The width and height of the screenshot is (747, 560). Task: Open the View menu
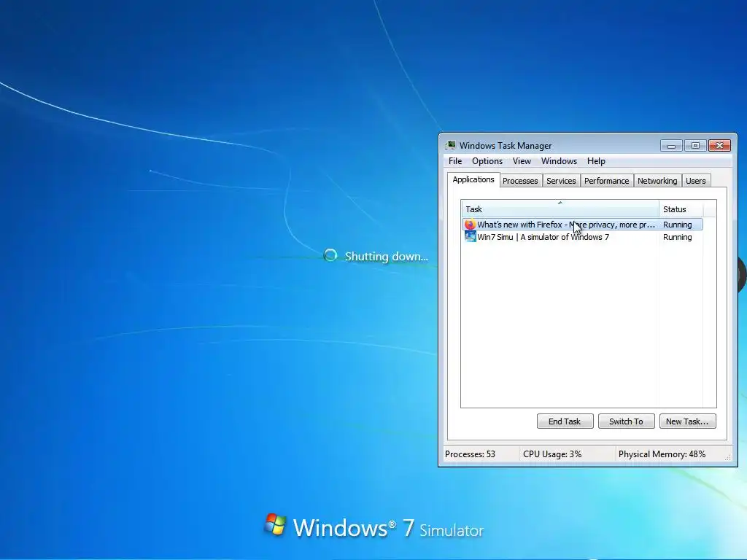tap(522, 161)
